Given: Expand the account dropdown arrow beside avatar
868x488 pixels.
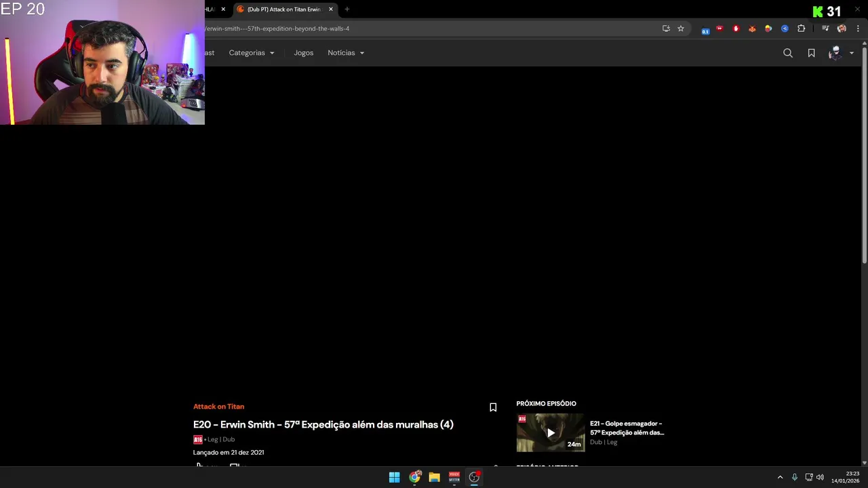Looking at the screenshot, I should coord(852,53).
